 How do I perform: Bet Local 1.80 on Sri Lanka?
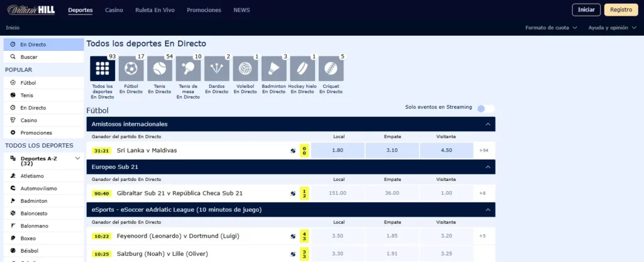(x=338, y=150)
